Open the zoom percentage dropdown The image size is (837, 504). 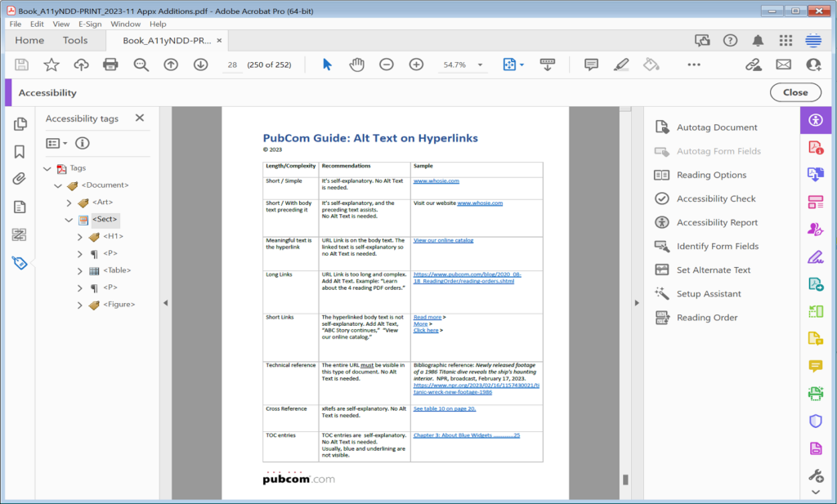pos(480,65)
